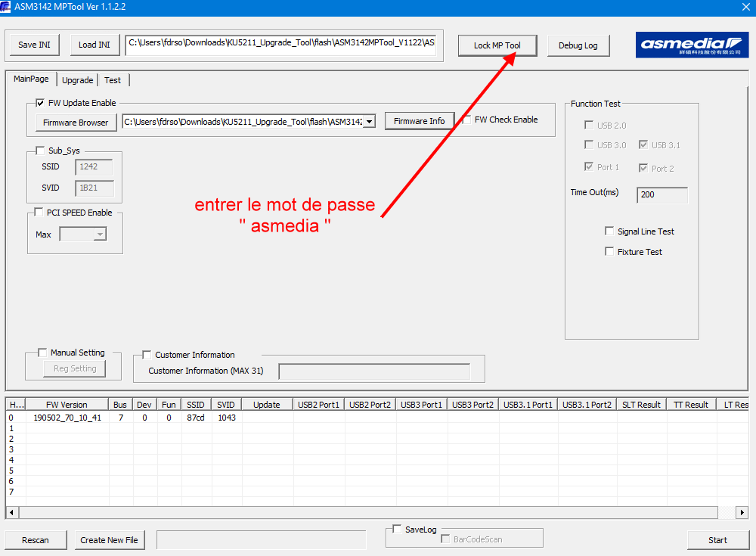Image resolution: width=756 pixels, height=556 pixels.
Task: Click the Rescan button
Action: (x=36, y=540)
